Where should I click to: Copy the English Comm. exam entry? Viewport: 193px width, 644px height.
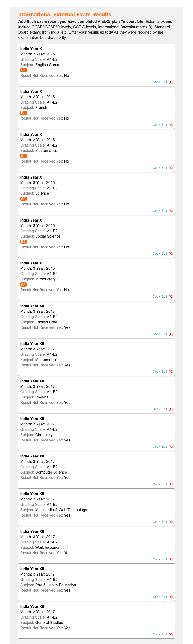tap(156, 82)
